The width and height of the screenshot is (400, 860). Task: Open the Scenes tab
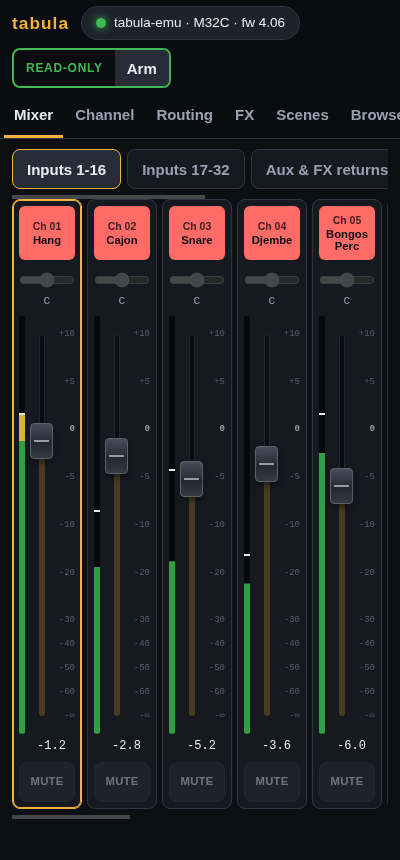302,115
